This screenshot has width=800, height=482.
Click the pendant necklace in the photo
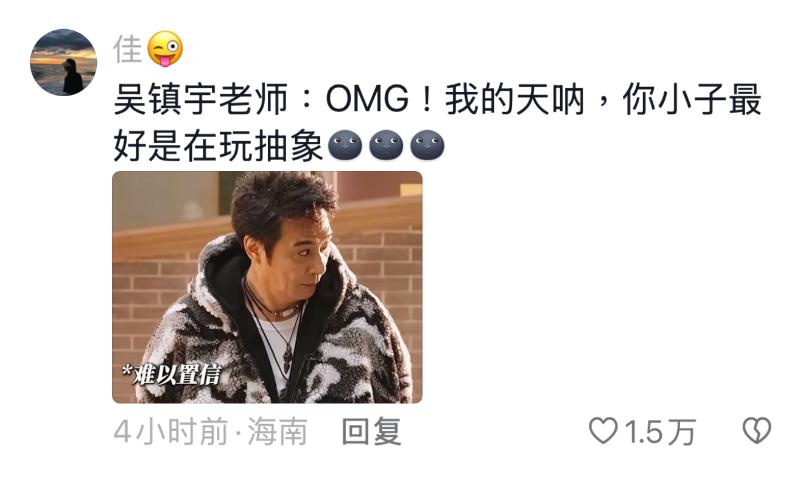[287, 358]
